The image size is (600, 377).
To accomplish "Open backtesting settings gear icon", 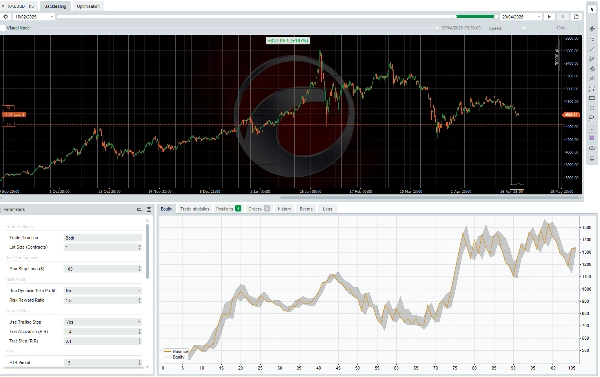I will [5, 16].
